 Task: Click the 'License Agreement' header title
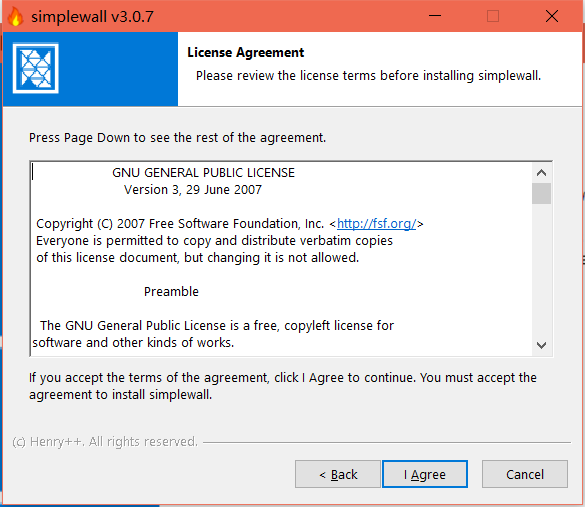point(245,53)
